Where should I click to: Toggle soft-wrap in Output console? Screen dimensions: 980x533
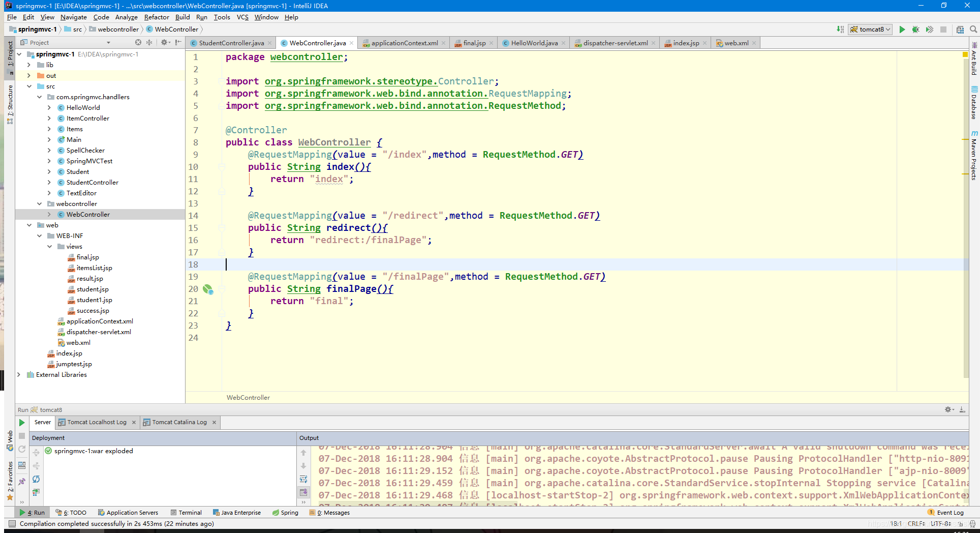303,479
